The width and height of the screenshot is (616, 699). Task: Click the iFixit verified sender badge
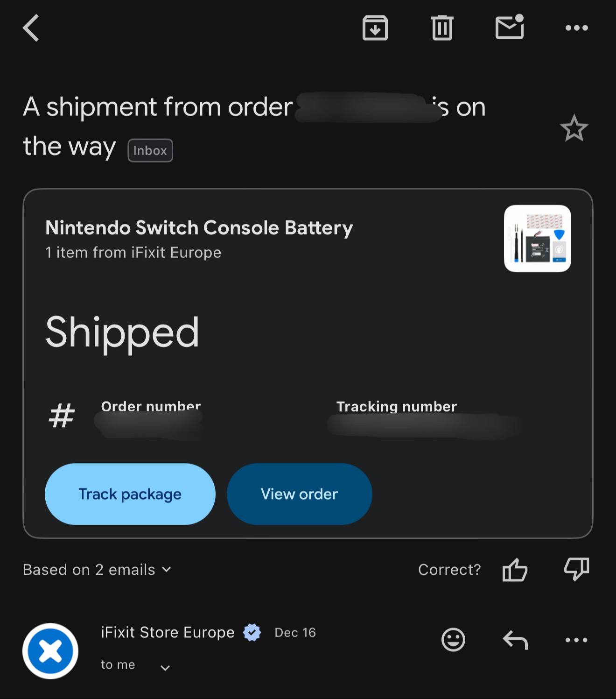[x=252, y=633]
